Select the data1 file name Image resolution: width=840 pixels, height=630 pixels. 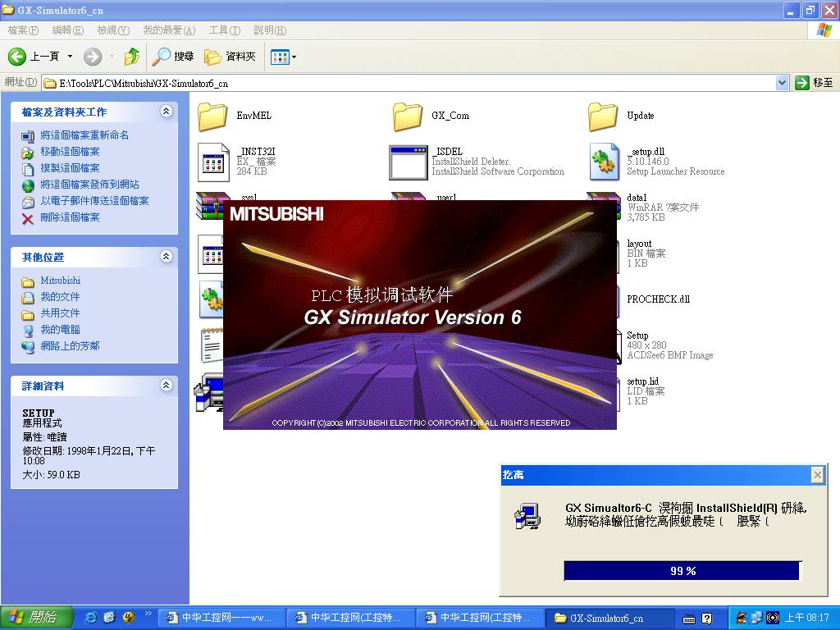(x=637, y=198)
